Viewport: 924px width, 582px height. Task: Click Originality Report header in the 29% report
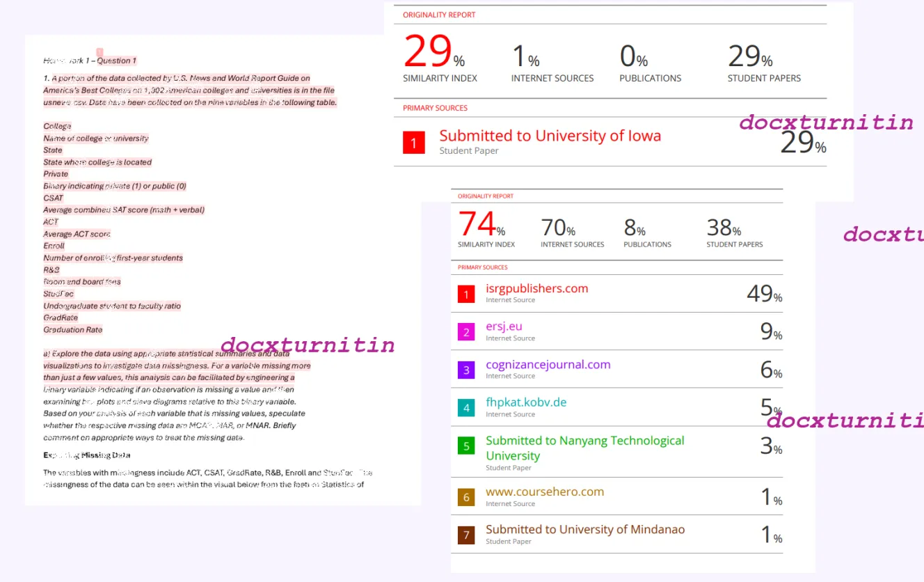pos(439,15)
